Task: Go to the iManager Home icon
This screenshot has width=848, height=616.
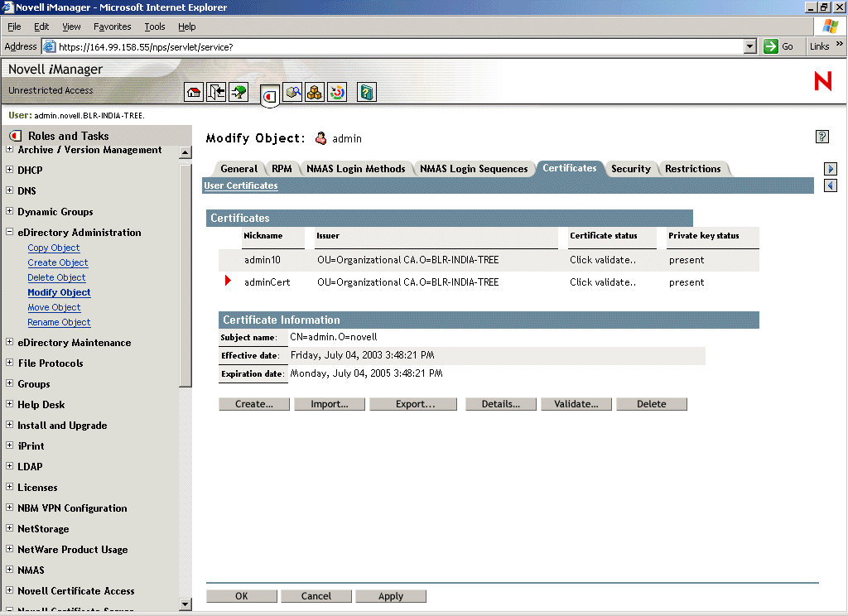Action: 194,93
